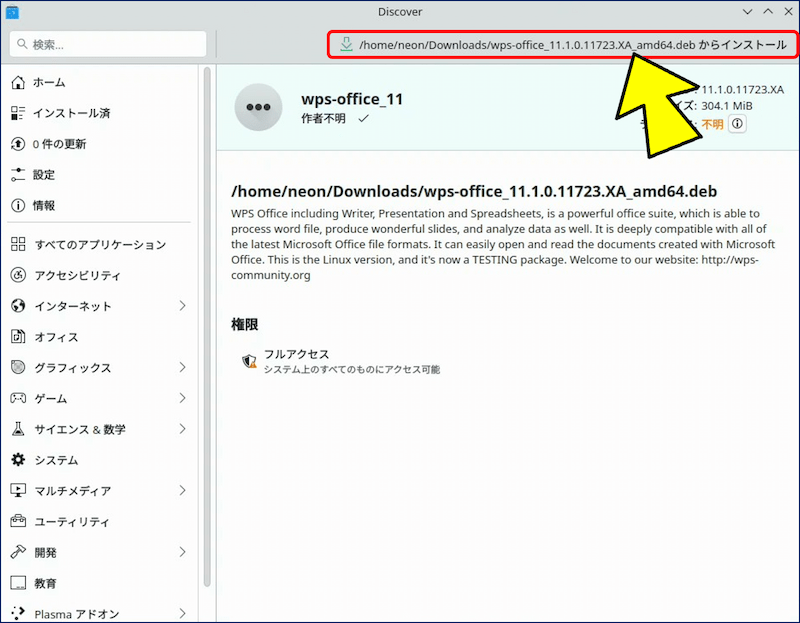Click the 検索 search input field
Screen dimensions: 800x623
tap(108, 44)
